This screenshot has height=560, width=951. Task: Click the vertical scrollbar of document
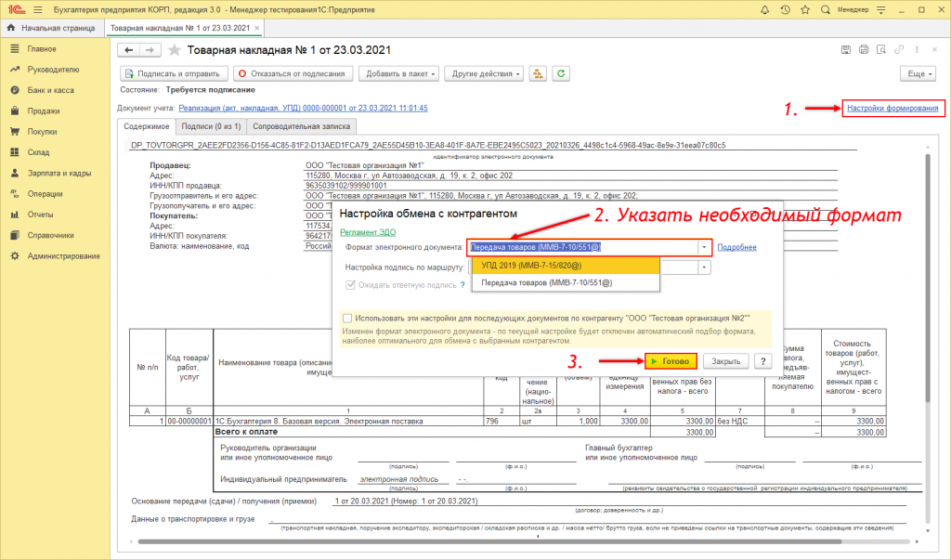pos(928,277)
